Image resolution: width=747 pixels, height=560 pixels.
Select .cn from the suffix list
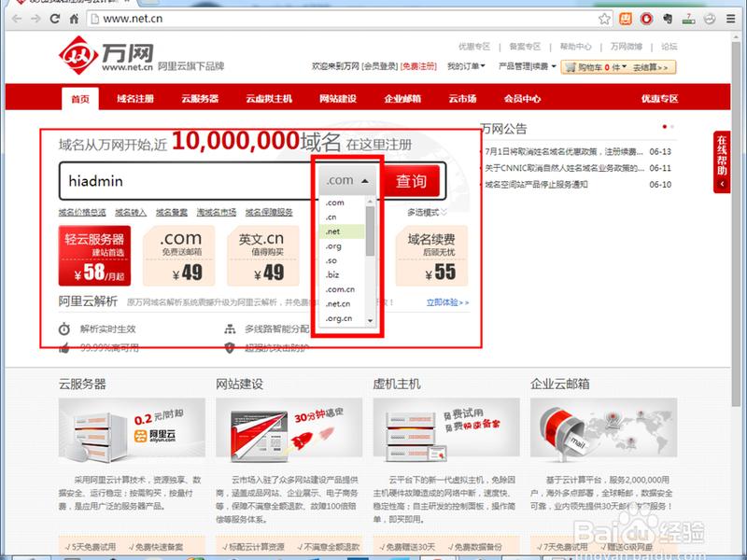pyautogui.click(x=341, y=217)
